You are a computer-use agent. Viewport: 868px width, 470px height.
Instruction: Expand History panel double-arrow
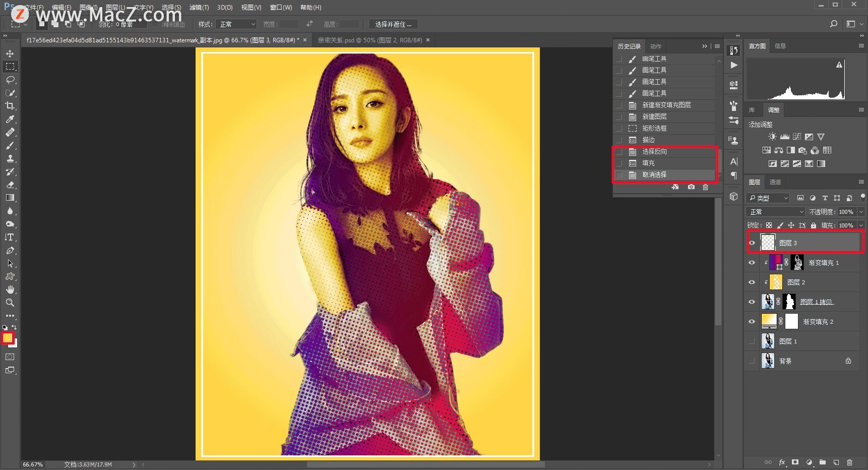704,46
